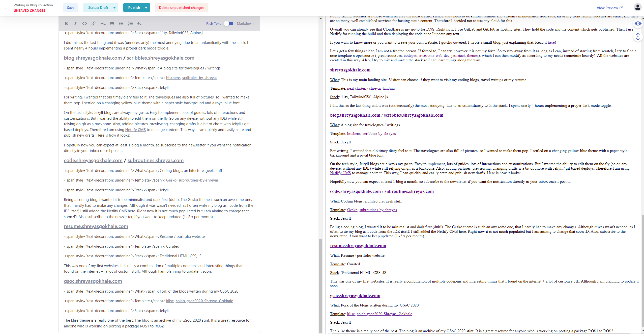Click the Bold formatting icon
The width and height of the screenshot is (644, 334).
point(66,23)
